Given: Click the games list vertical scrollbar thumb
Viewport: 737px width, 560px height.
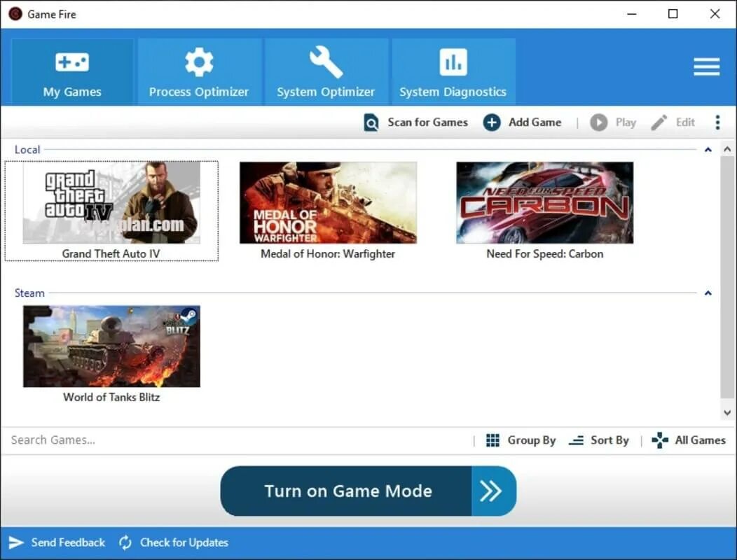Looking at the screenshot, I should [x=727, y=278].
